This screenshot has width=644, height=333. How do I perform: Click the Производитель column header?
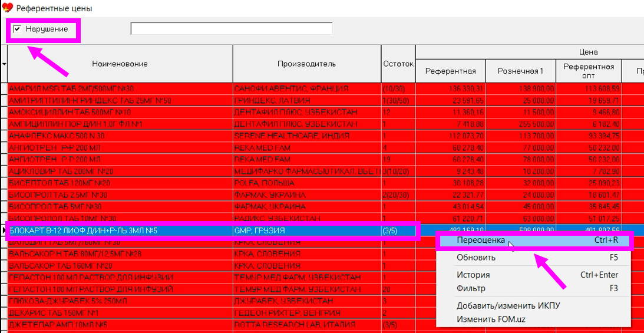pos(307,64)
